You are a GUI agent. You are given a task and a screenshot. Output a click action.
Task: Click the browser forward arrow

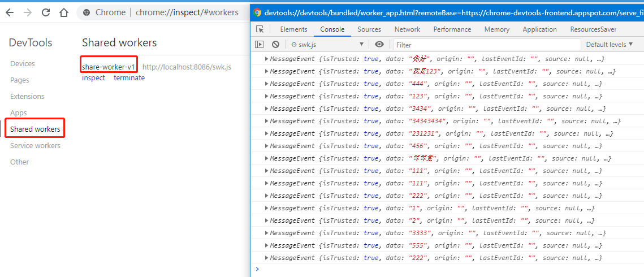coord(28,12)
